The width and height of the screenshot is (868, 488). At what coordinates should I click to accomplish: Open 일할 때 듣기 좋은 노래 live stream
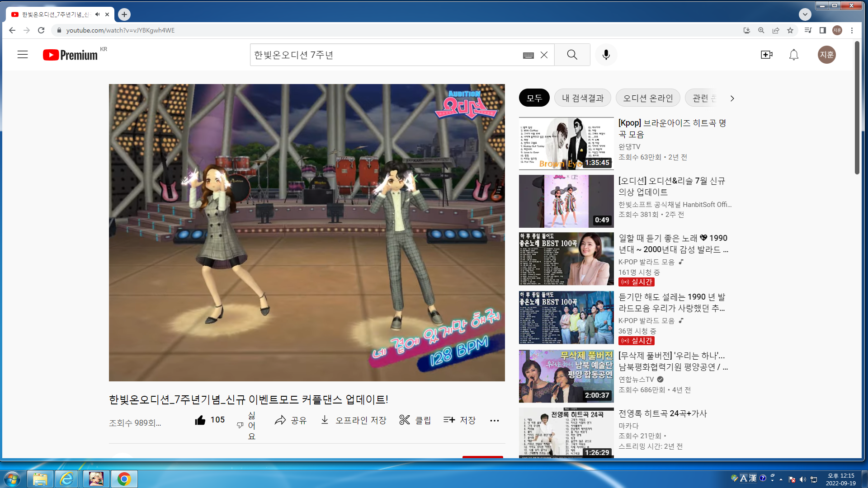[x=673, y=244]
